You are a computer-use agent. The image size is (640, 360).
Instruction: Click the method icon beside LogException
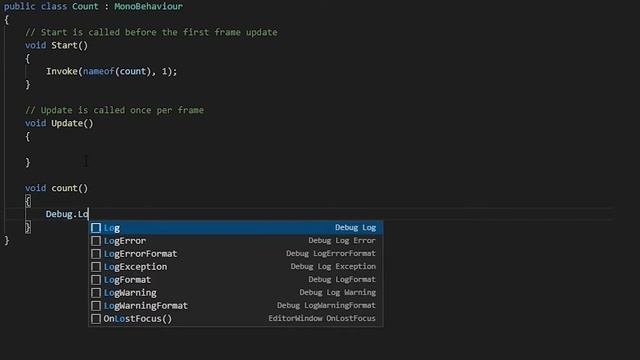point(96,267)
